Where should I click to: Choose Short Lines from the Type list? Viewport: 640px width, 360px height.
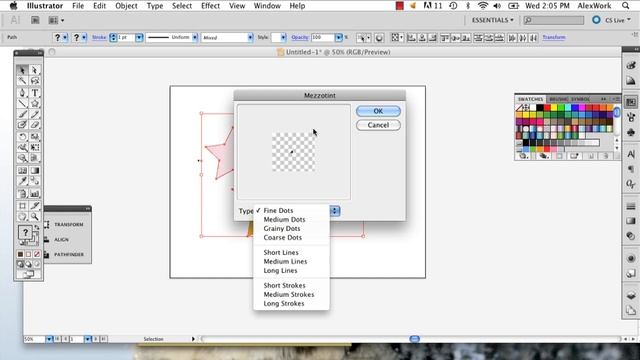point(281,253)
